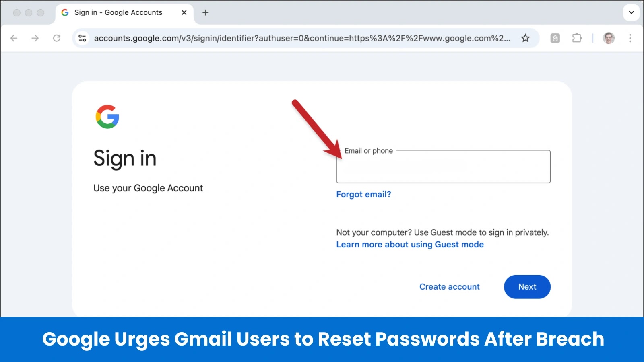Open the three-dot browser menu
This screenshot has width=644, height=362.
(630, 38)
